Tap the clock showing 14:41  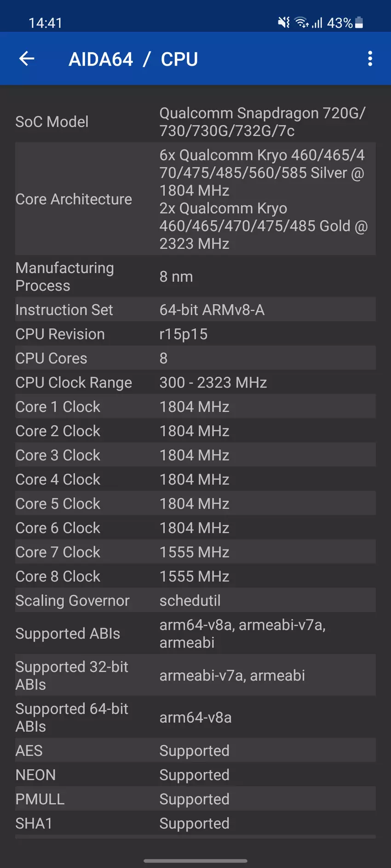pyautogui.click(x=45, y=23)
